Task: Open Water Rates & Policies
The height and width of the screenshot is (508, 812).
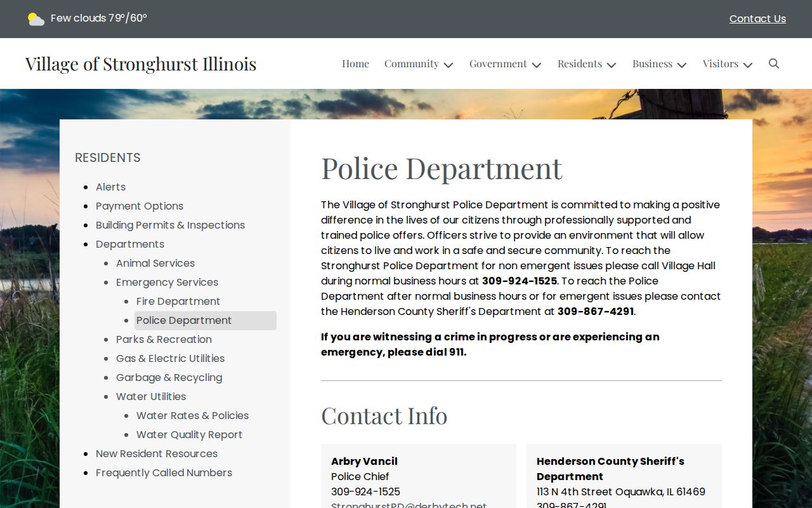Action: point(192,415)
